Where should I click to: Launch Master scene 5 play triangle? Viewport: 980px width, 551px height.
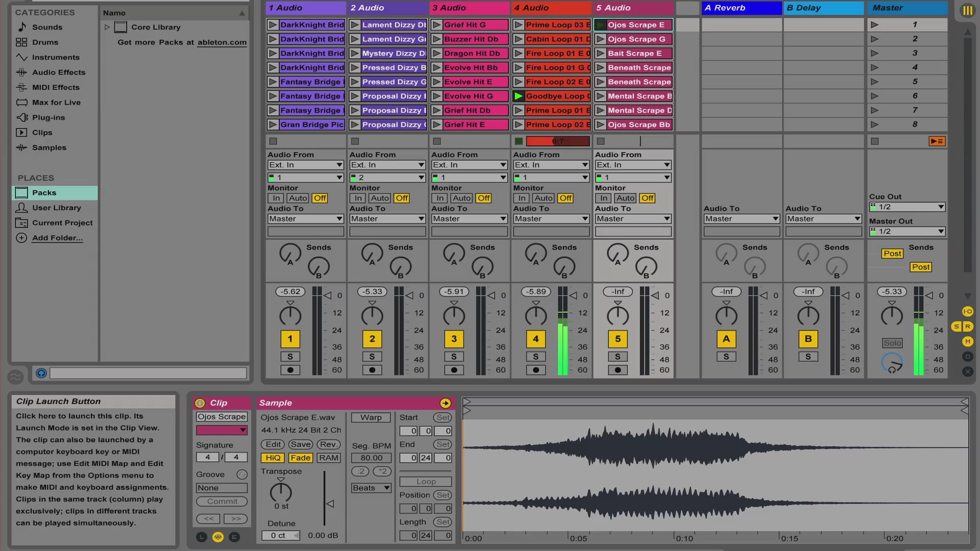(x=874, y=82)
